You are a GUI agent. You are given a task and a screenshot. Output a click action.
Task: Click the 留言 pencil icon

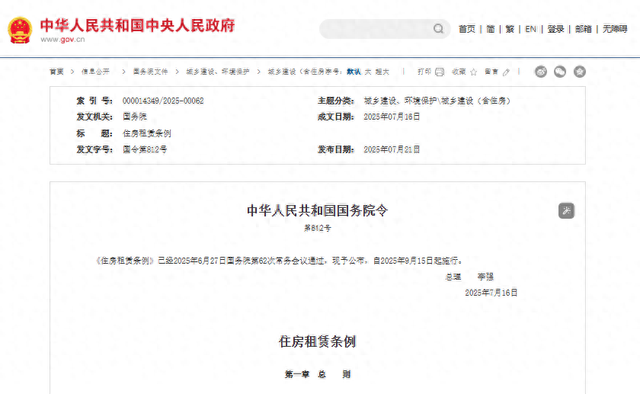506,72
